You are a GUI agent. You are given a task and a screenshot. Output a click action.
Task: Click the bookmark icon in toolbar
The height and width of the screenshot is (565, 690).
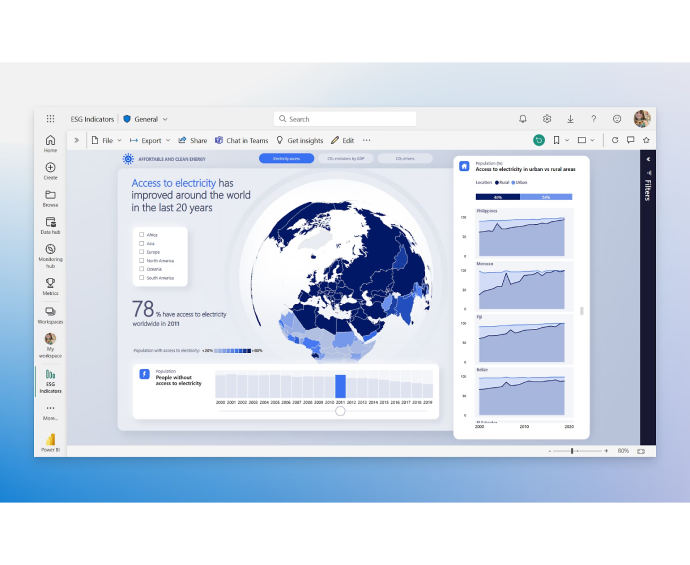pyautogui.click(x=556, y=140)
